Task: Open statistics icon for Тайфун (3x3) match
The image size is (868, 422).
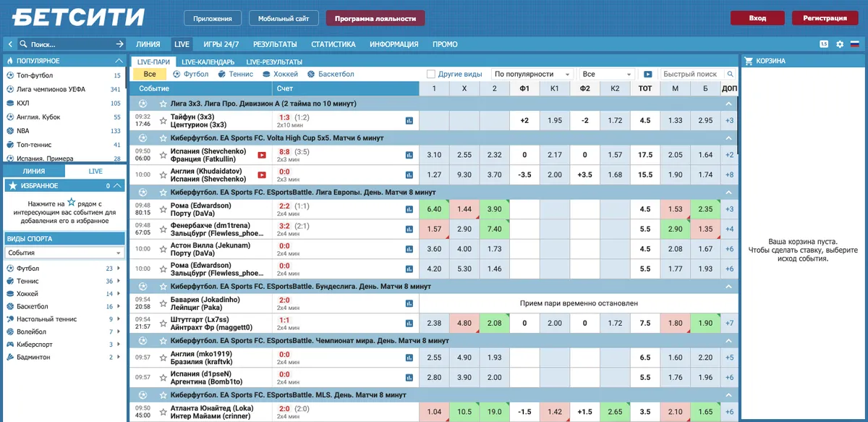Action: [x=409, y=120]
